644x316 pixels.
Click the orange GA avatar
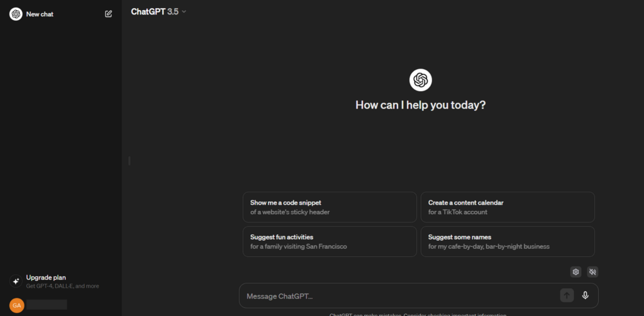pyautogui.click(x=16, y=305)
